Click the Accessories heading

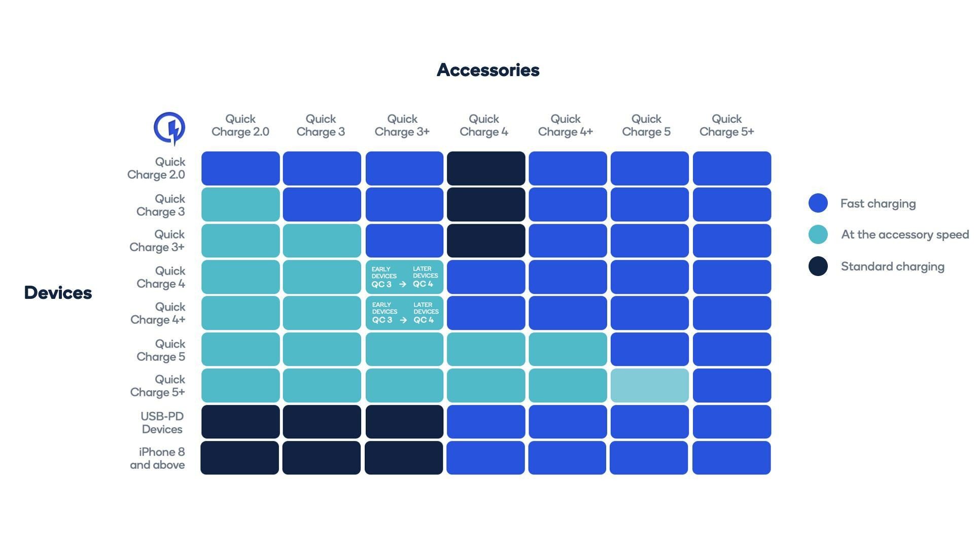[488, 70]
